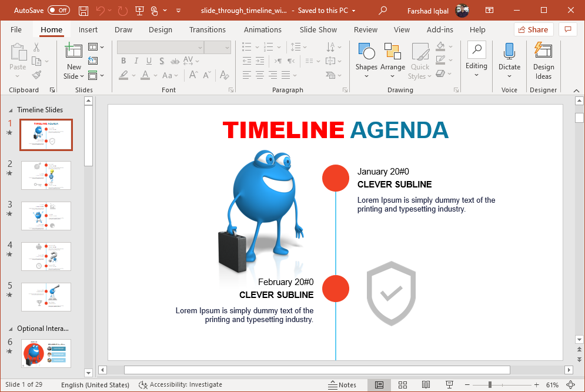Toggle Normal view button in status bar
This screenshot has height=392, width=585.
tap(379, 385)
